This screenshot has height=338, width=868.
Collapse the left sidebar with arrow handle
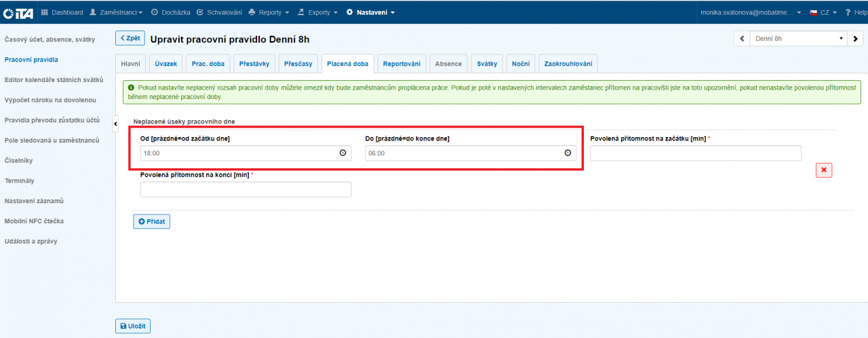pyautogui.click(x=115, y=122)
